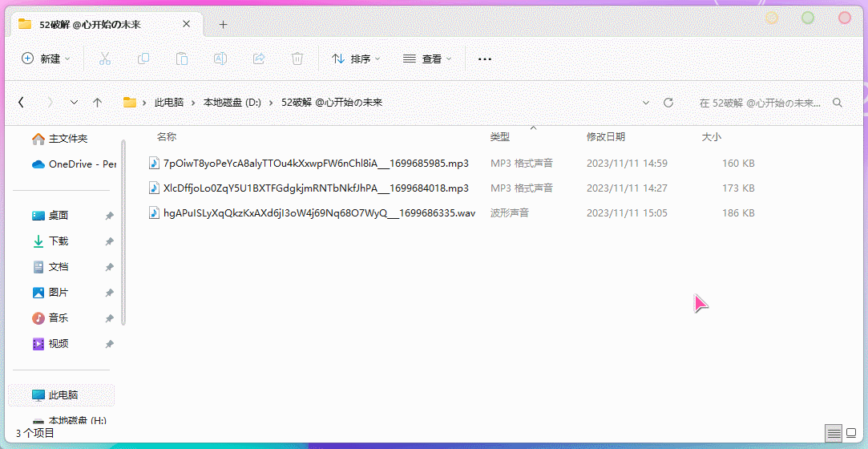Open the 新建 (New) dropdown menu
This screenshot has height=449, width=868.
click(46, 59)
